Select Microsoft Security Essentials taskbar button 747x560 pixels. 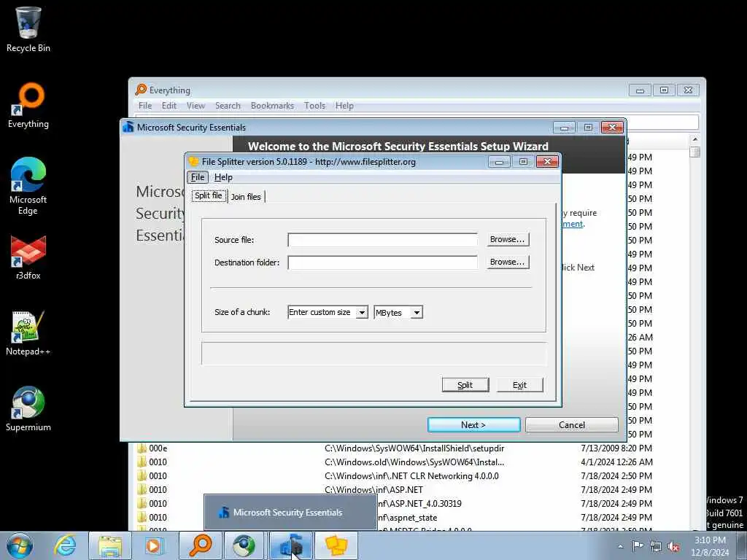(290, 545)
